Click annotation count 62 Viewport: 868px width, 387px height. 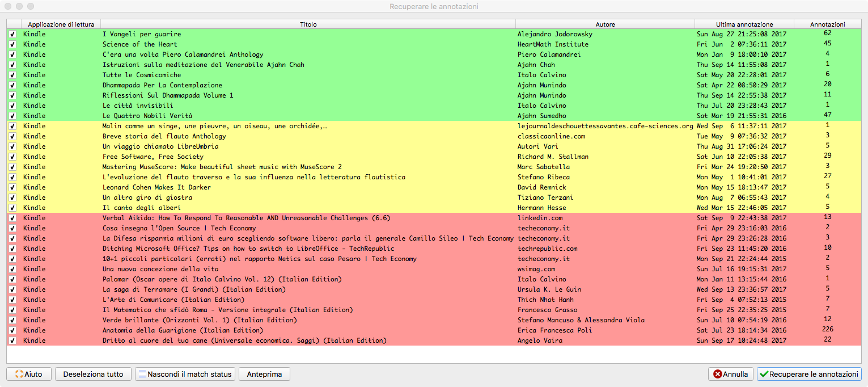pyautogui.click(x=828, y=34)
